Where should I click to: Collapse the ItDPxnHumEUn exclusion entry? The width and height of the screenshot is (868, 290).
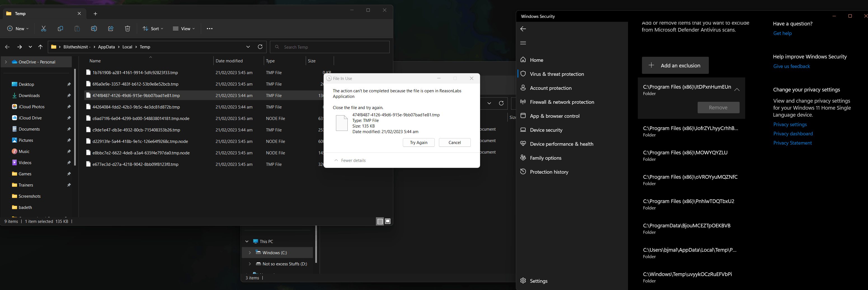tap(737, 89)
